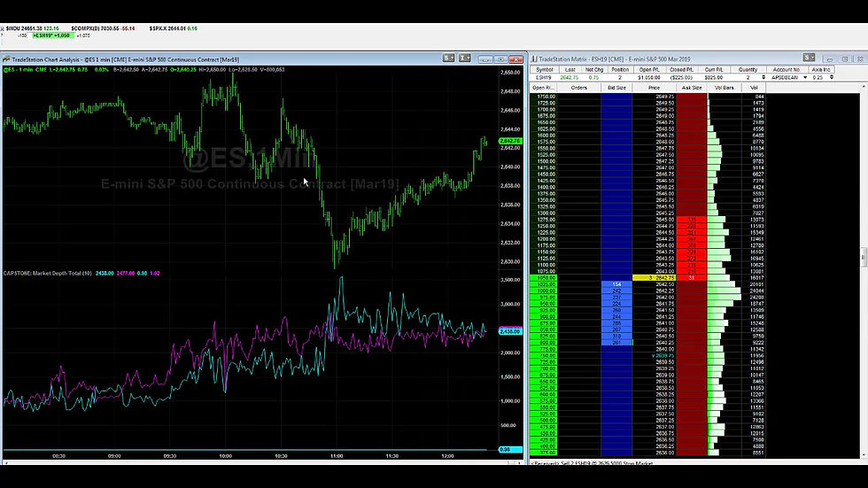Click the 11:00 time axis label on chart
868x488 pixels.
[337, 456]
